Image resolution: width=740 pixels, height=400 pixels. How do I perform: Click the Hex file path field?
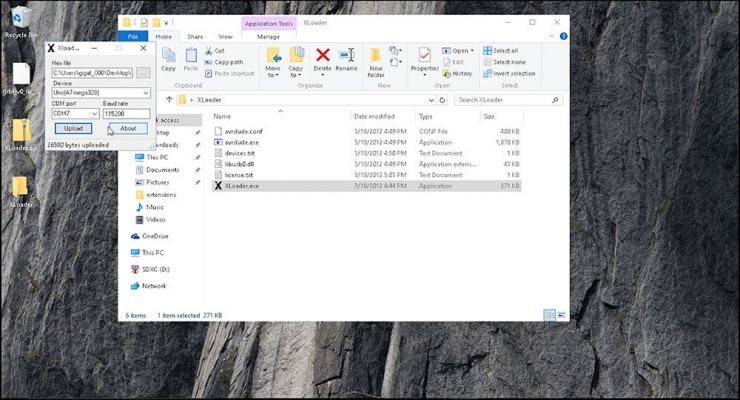click(x=92, y=73)
